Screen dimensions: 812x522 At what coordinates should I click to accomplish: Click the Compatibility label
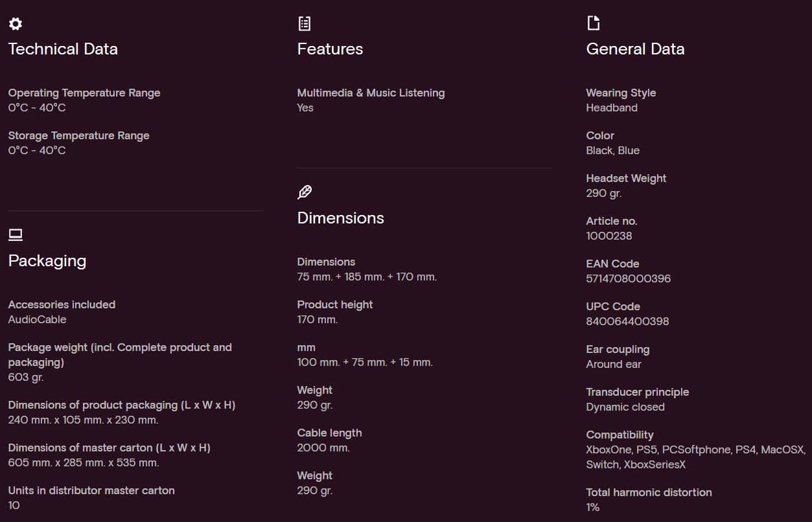[x=620, y=435]
